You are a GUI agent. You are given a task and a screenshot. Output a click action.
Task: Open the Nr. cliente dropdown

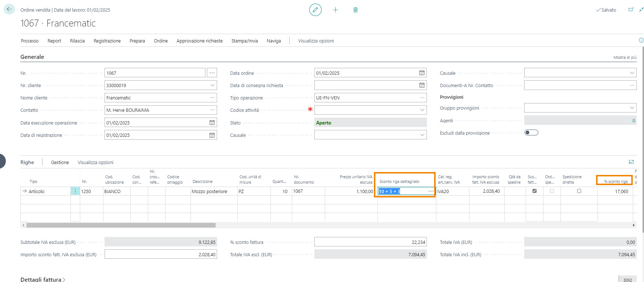click(x=212, y=85)
